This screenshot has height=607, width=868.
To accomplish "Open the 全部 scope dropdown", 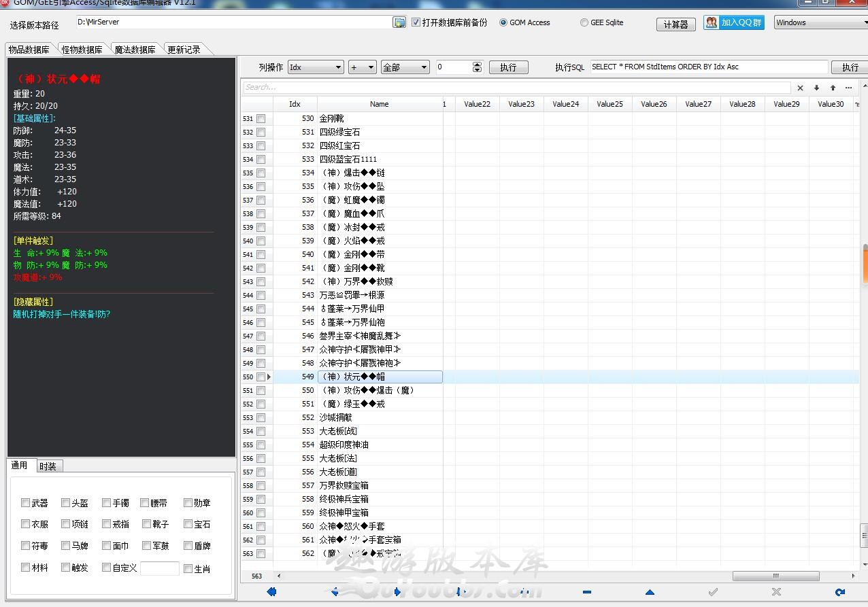I will pos(405,67).
